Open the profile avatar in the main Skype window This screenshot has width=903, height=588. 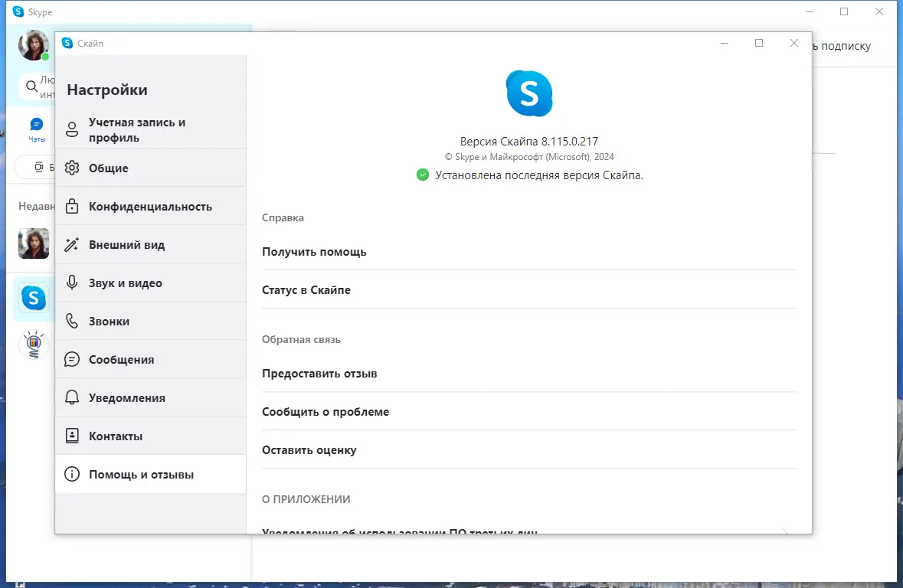tap(34, 45)
